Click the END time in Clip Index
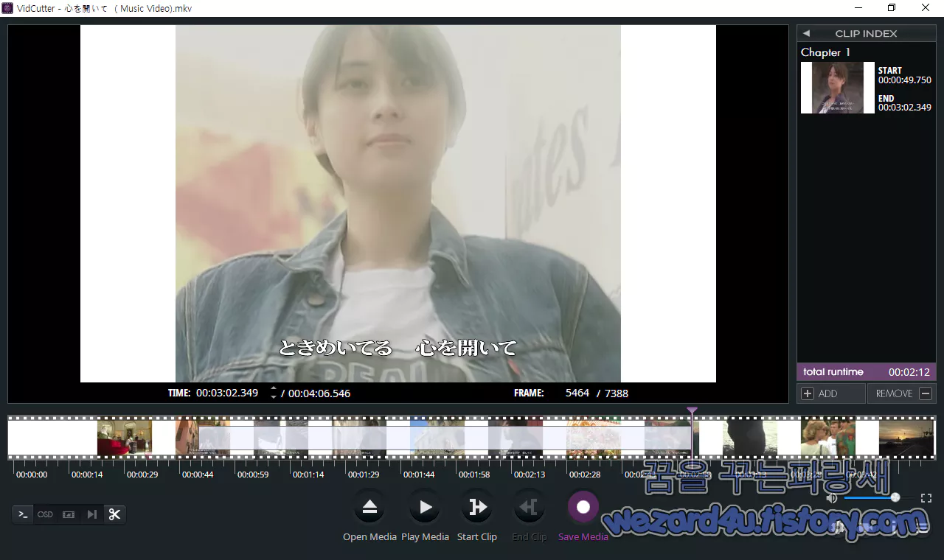This screenshot has height=560, width=944. (x=905, y=108)
